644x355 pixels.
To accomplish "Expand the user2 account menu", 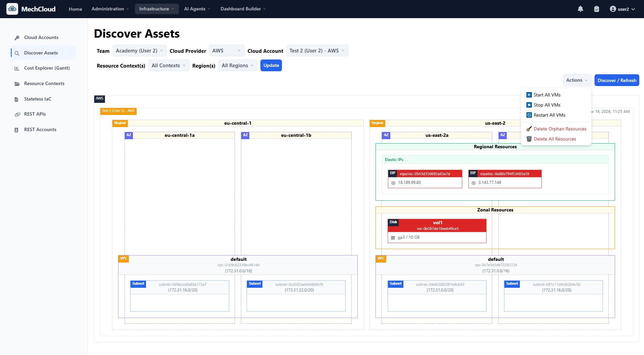I will [x=622, y=9].
